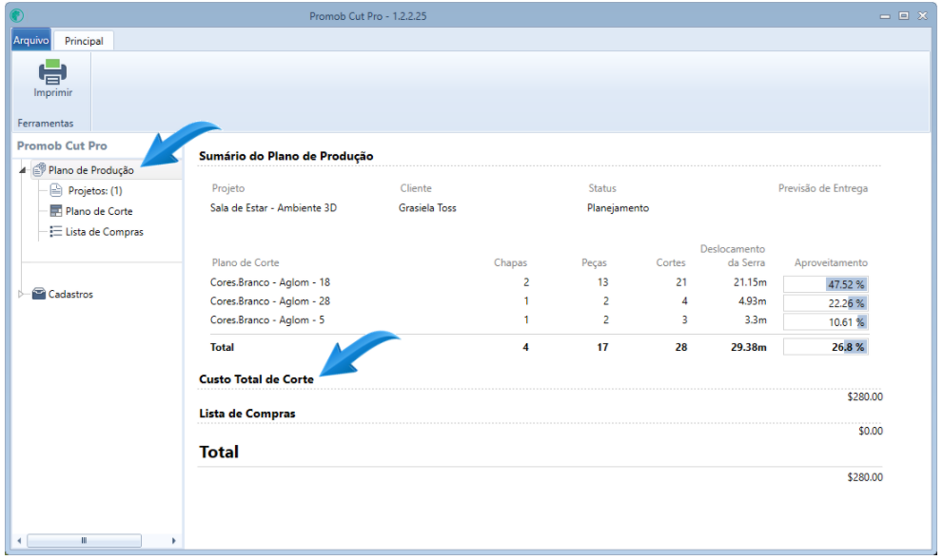
Task: Click the Imprimir printer icon
Action: pos(52,71)
